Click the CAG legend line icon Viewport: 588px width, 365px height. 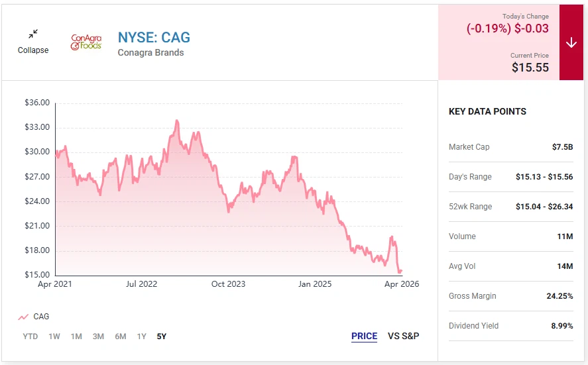tap(23, 317)
